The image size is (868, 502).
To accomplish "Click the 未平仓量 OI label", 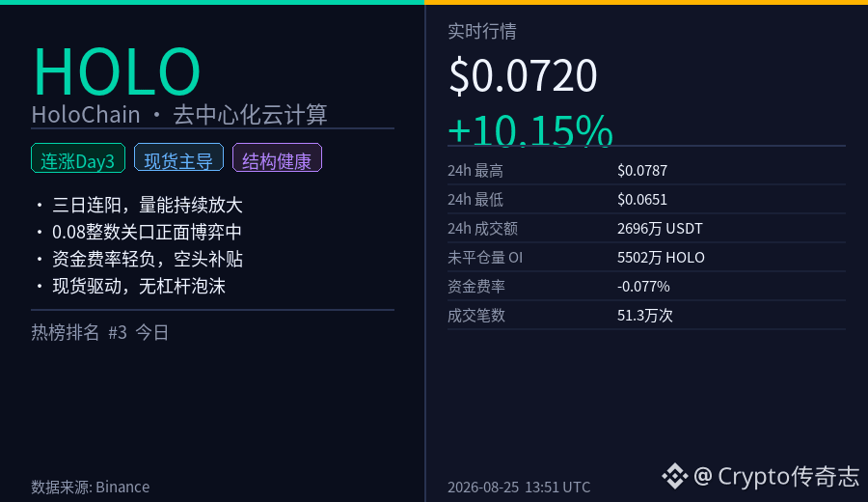I will pos(485,257).
